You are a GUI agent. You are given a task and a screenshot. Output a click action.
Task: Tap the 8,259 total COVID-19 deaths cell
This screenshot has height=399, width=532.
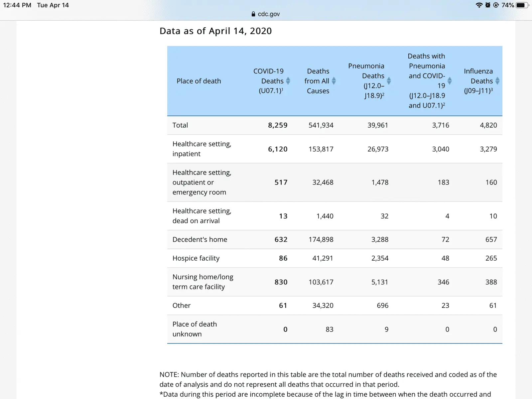pyautogui.click(x=278, y=125)
